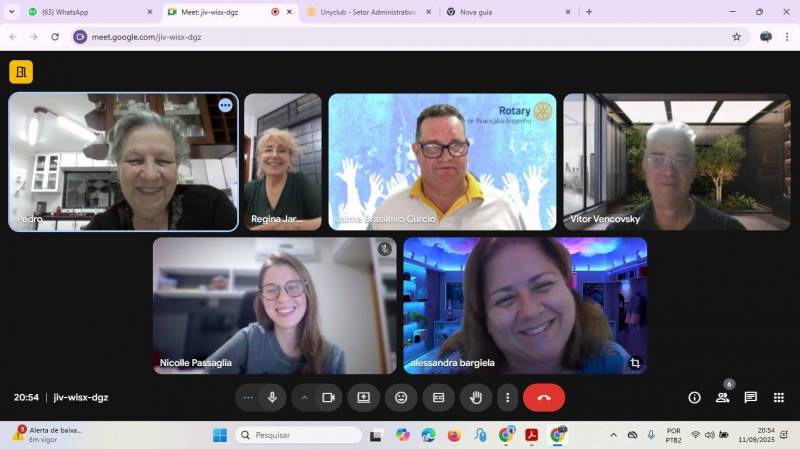
Task: Open the chat with everyone panel
Action: (x=750, y=397)
